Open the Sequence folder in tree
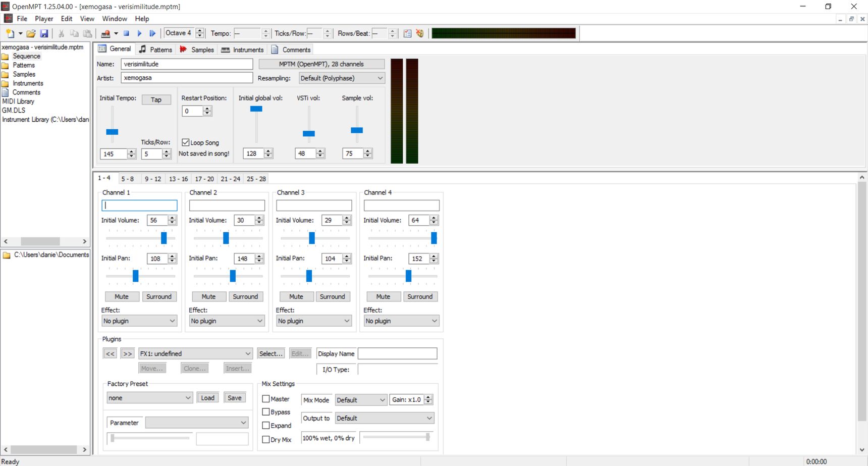Image resolution: width=868 pixels, height=466 pixels. tap(26, 56)
